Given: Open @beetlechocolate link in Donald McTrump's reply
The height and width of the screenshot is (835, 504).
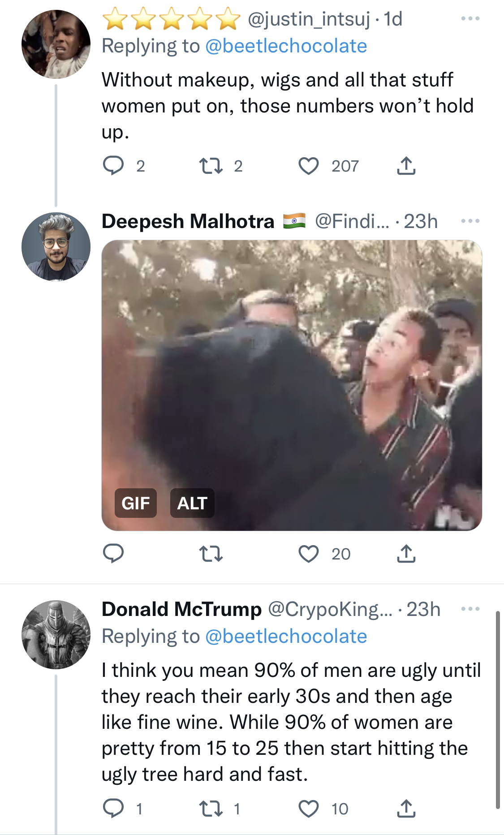Looking at the screenshot, I should click(286, 636).
